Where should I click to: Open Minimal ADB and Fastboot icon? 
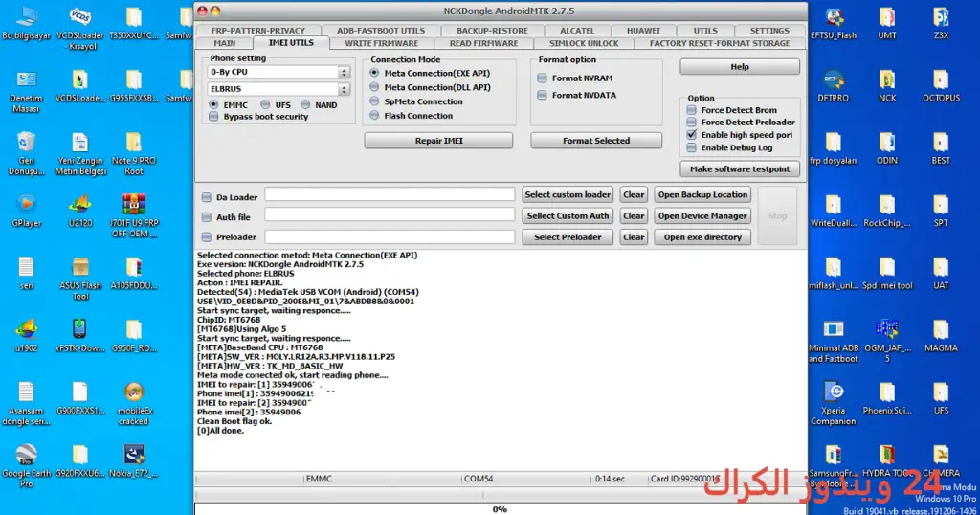[x=834, y=341]
